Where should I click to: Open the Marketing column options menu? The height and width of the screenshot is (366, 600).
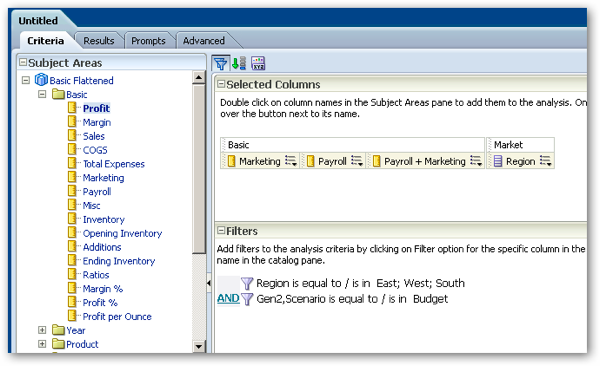point(291,161)
